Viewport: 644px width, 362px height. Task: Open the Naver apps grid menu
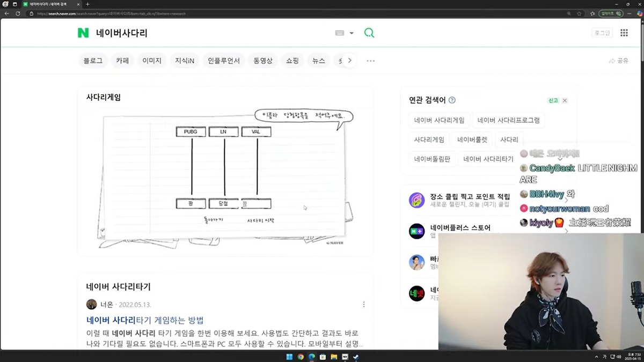pos(624,33)
